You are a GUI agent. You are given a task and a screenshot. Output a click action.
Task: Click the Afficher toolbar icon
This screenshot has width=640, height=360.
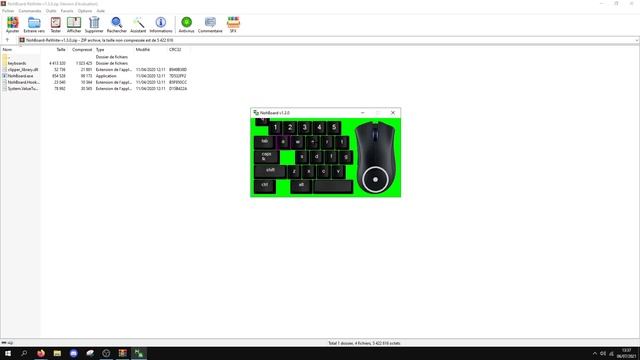click(74, 24)
